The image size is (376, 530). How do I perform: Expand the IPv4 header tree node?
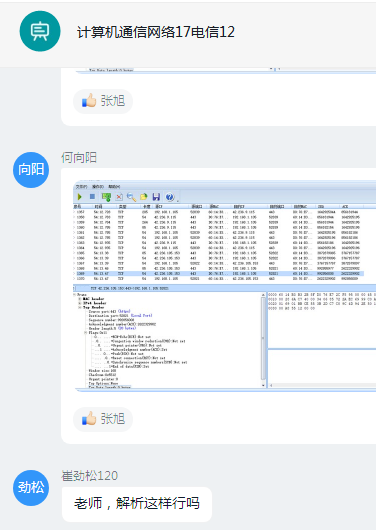coord(80,303)
